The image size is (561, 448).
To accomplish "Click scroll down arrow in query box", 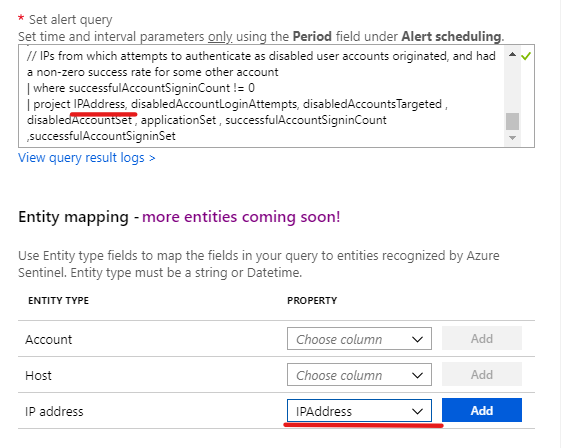I will [512, 138].
